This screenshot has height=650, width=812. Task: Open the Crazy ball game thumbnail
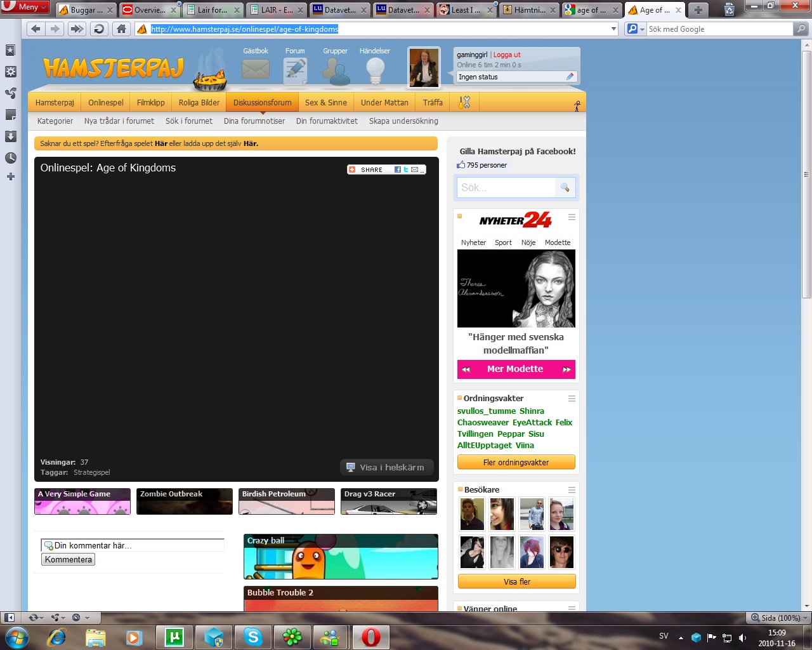point(341,556)
